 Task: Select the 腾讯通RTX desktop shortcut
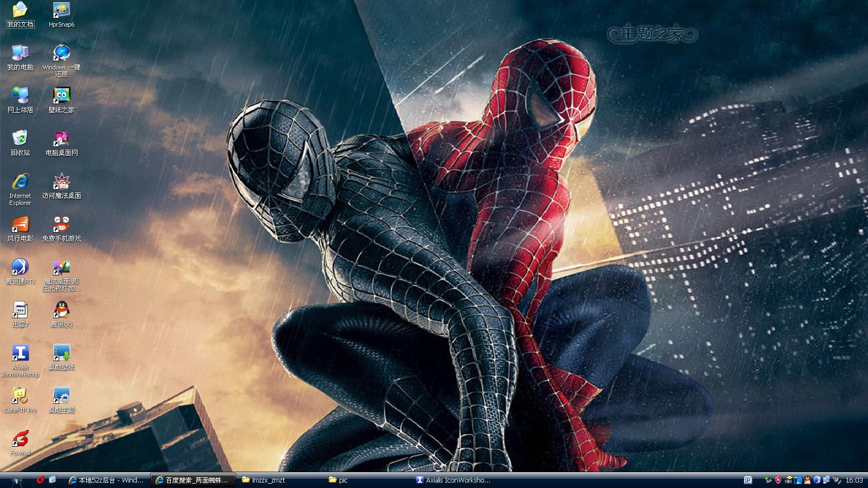(20, 272)
